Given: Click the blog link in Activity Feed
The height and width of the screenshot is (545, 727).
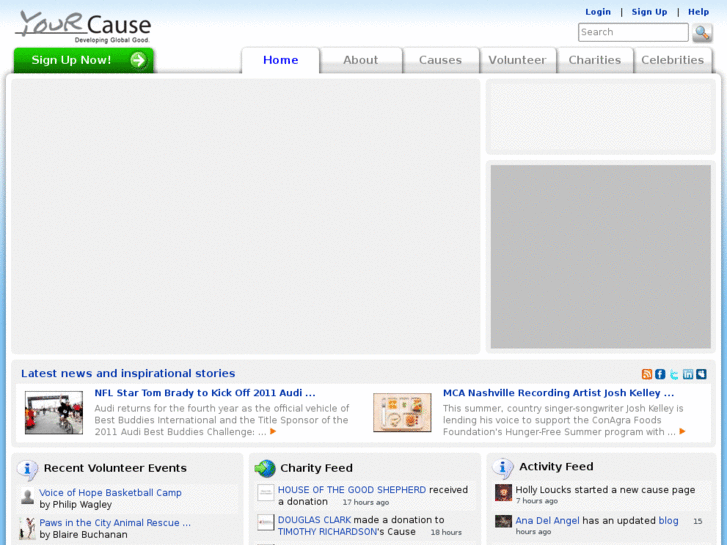Looking at the screenshot, I should coord(669,521).
